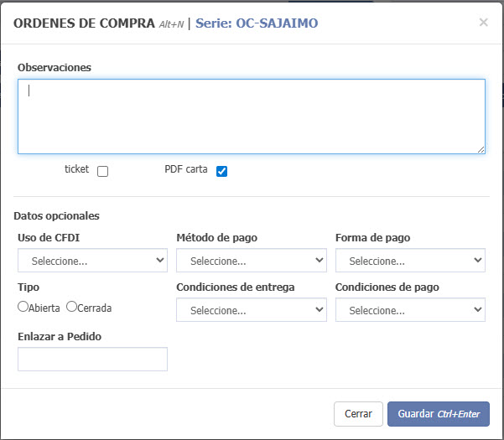Click the ORDENES DE COMPRA heading text
The height and width of the screenshot is (440, 504).
(x=84, y=23)
